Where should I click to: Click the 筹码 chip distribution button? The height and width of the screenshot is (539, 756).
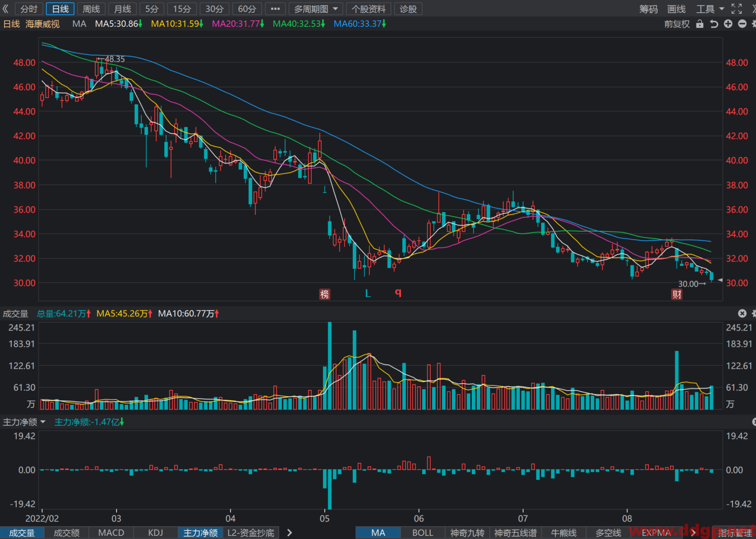click(648, 9)
